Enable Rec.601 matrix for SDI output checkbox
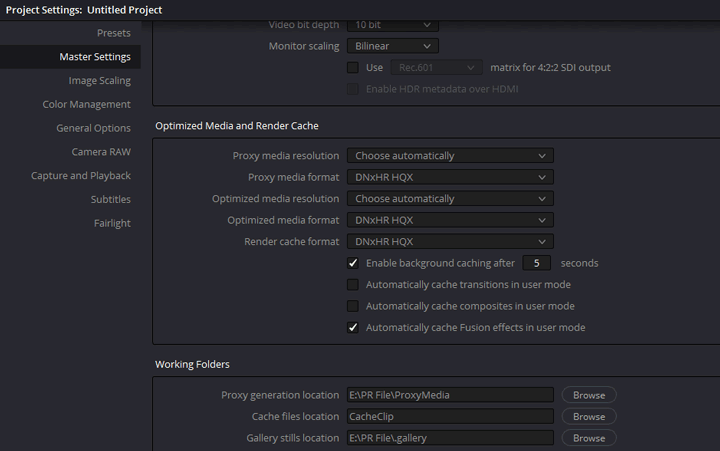The image size is (720, 451). [353, 68]
